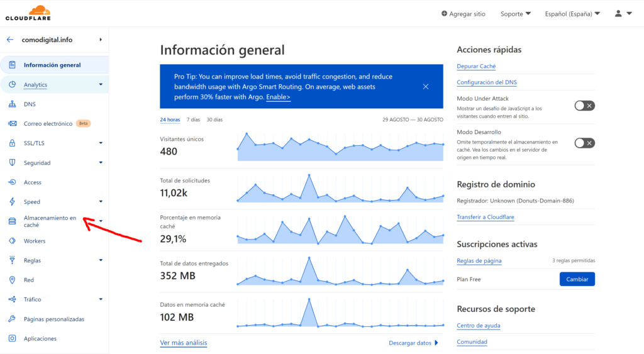Toggle Modo Under Attack switch
644x354 pixels.
click(x=584, y=106)
